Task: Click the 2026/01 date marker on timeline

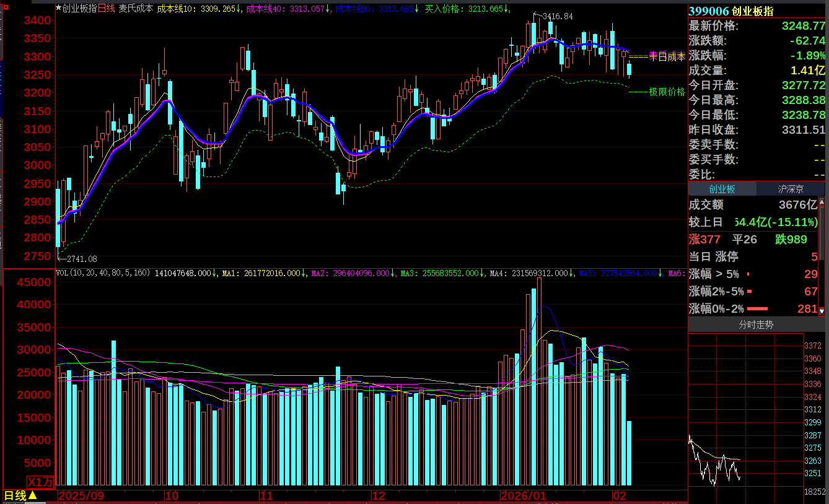Action: pyautogui.click(x=524, y=496)
